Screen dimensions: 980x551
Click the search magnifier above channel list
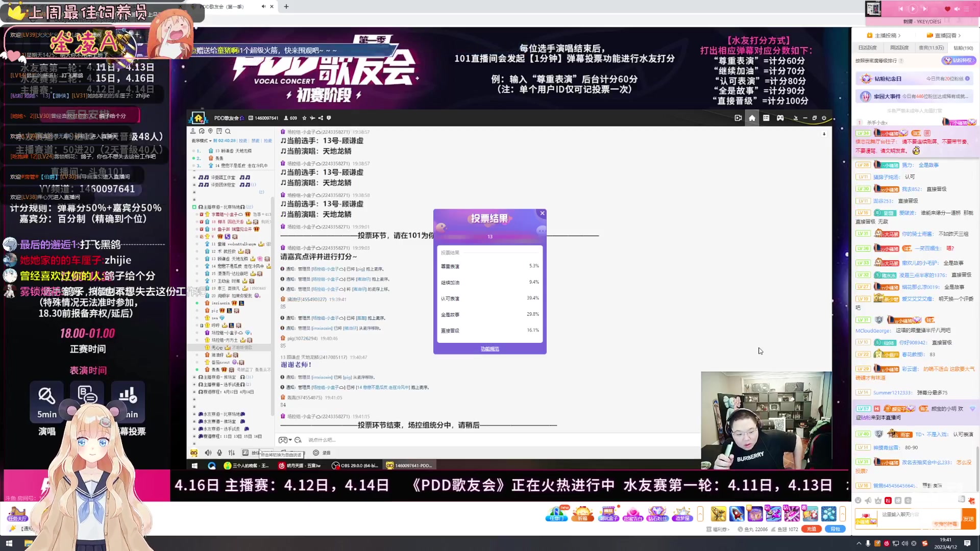[x=228, y=131]
